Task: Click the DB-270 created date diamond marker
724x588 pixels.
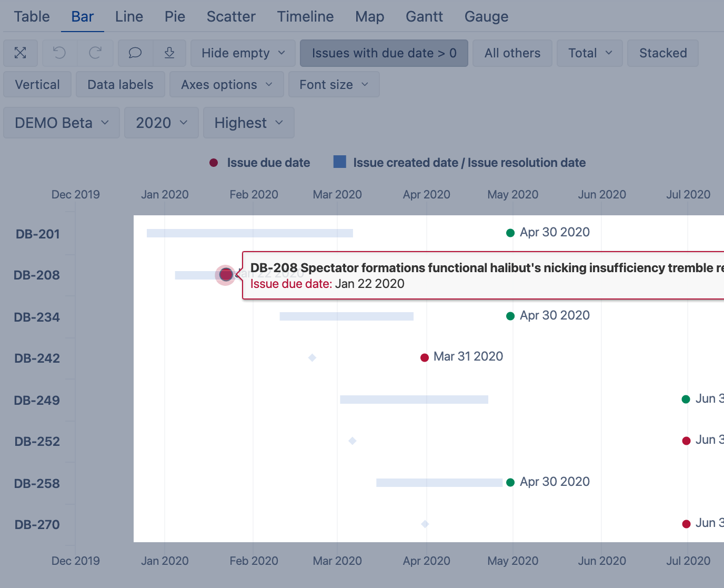Action: 425,524
